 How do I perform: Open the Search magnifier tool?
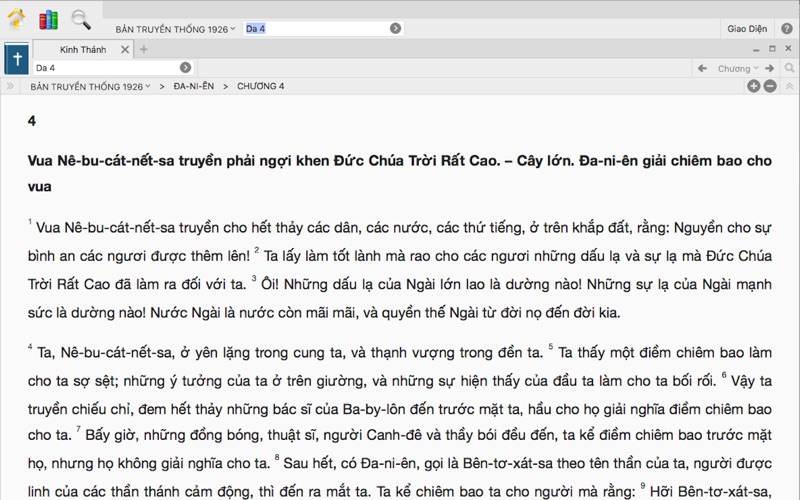tap(81, 20)
